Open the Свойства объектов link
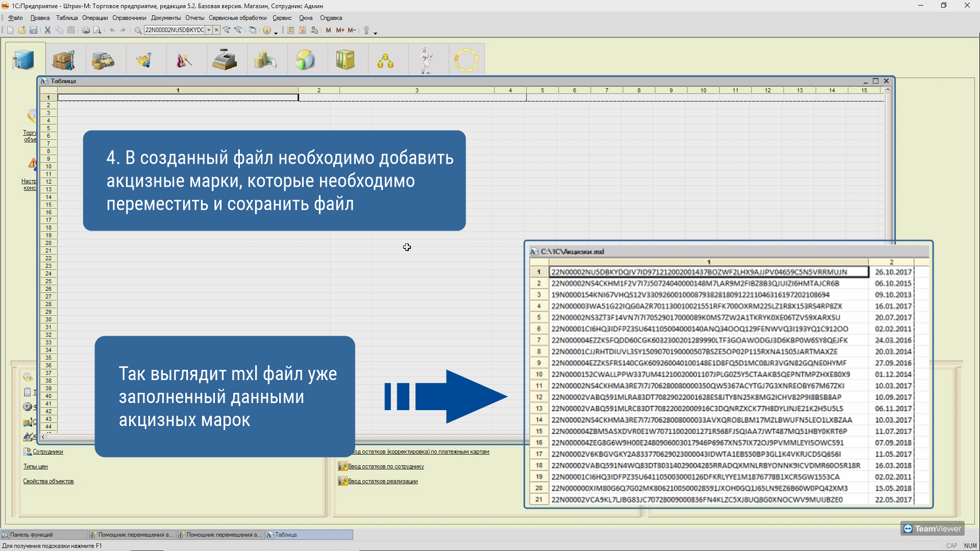 click(48, 481)
